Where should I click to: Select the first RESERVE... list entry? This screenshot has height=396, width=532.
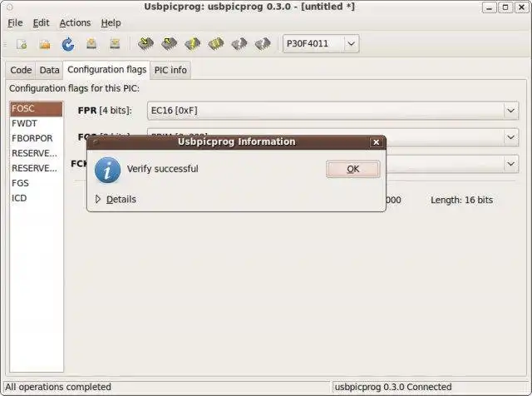point(37,153)
